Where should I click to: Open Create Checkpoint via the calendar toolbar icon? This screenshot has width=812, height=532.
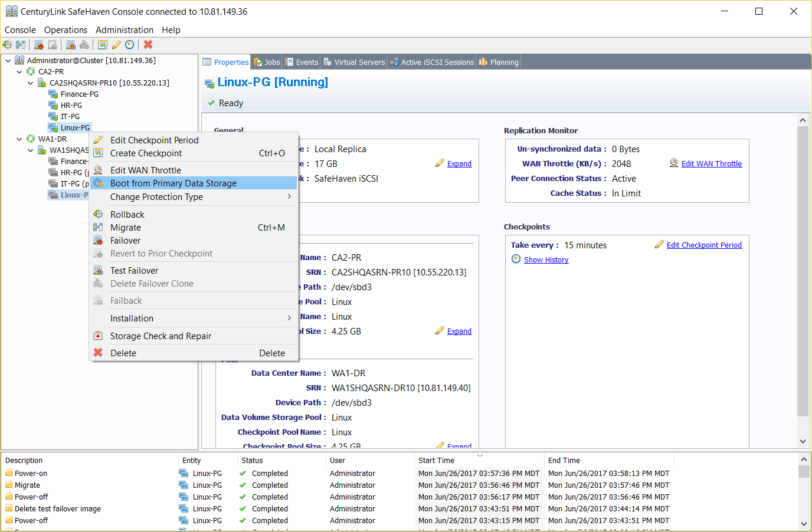tap(102, 44)
